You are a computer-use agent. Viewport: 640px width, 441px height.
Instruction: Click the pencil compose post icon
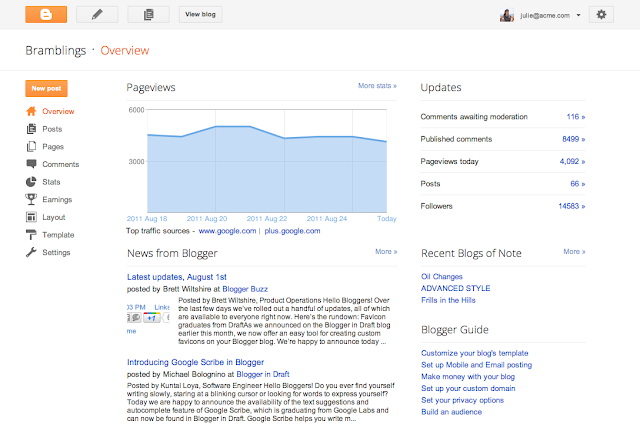(96, 15)
